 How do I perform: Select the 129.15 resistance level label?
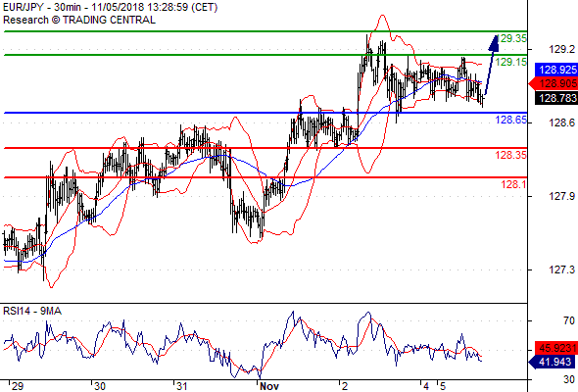(511, 62)
